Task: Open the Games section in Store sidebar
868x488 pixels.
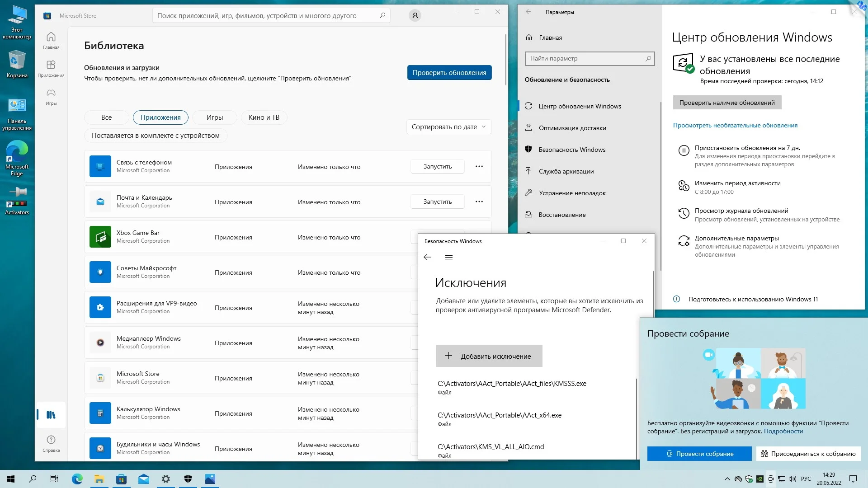Action: [51, 96]
